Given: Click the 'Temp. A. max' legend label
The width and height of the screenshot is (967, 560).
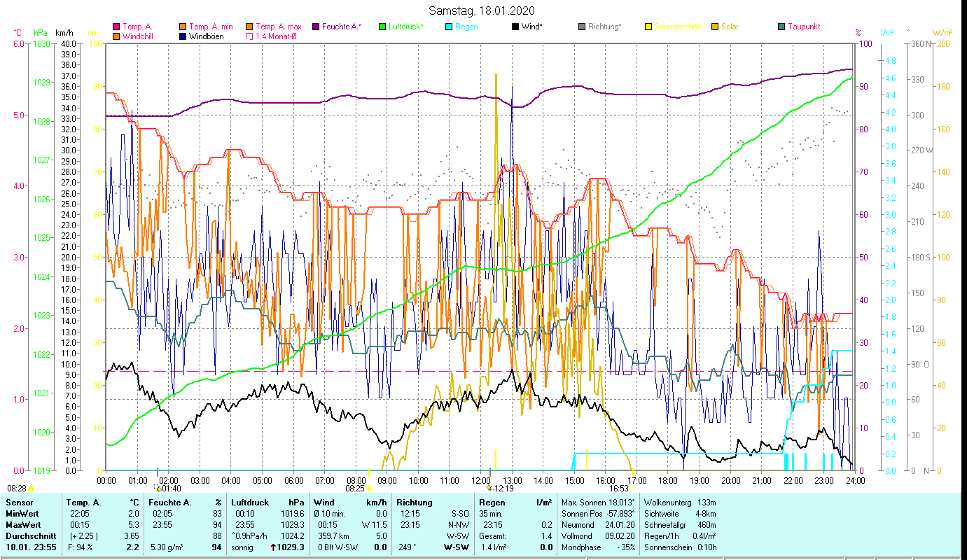Looking at the screenshot, I should click(x=279, y=27).
